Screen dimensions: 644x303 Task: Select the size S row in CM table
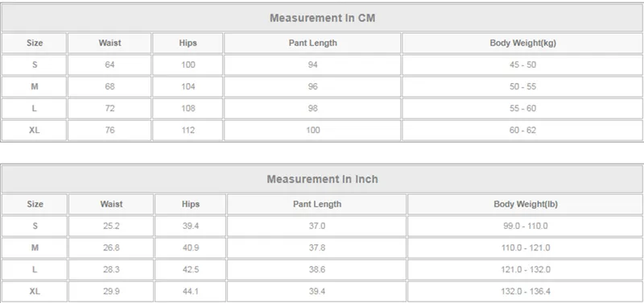tap(322, 64)
